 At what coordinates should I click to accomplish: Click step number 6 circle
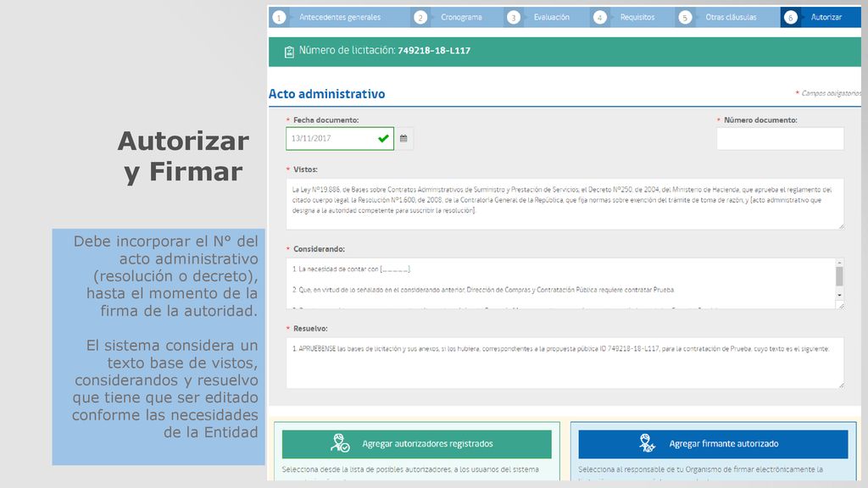(x=791, y=18)
